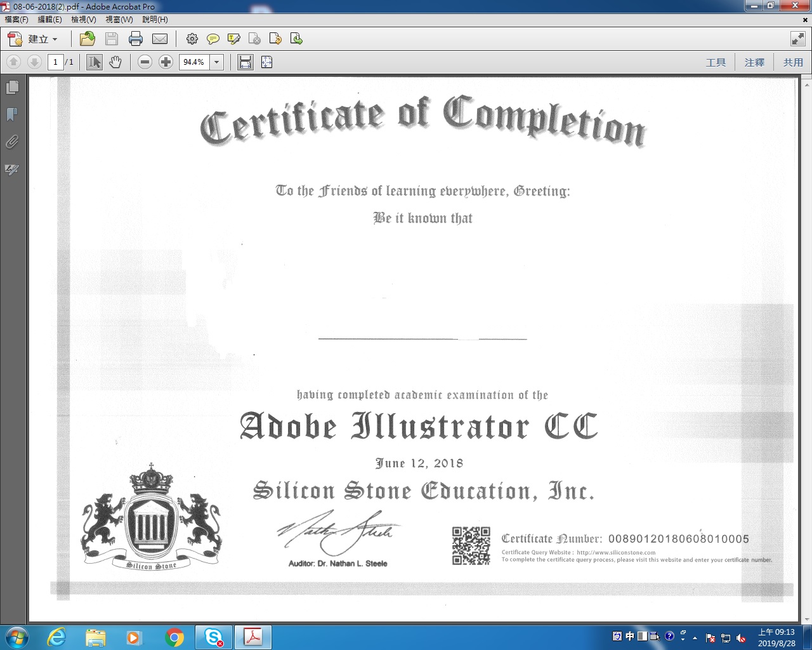
Task: Open the 檔案(F) File menu
Action: [x=16, y=20]
